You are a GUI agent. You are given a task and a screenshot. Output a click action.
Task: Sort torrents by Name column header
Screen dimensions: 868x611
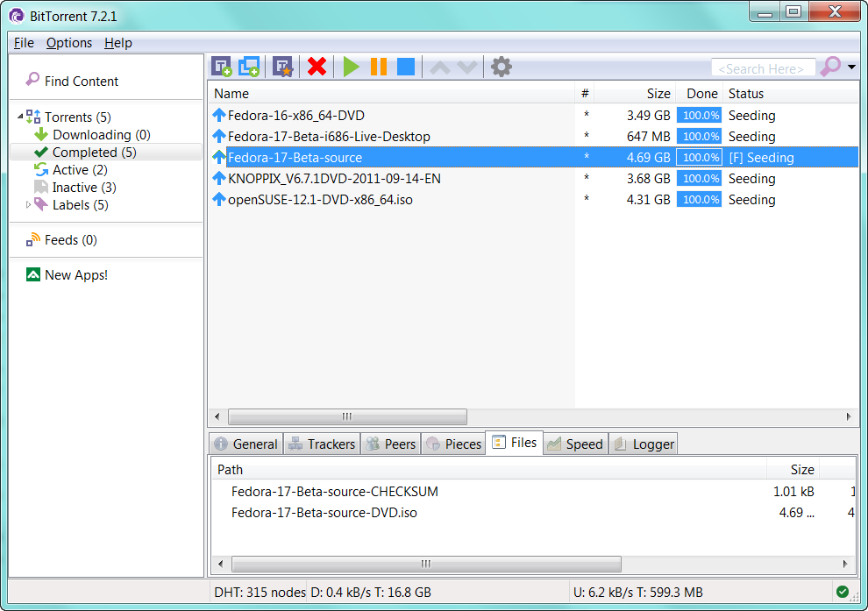coord(391,94)
